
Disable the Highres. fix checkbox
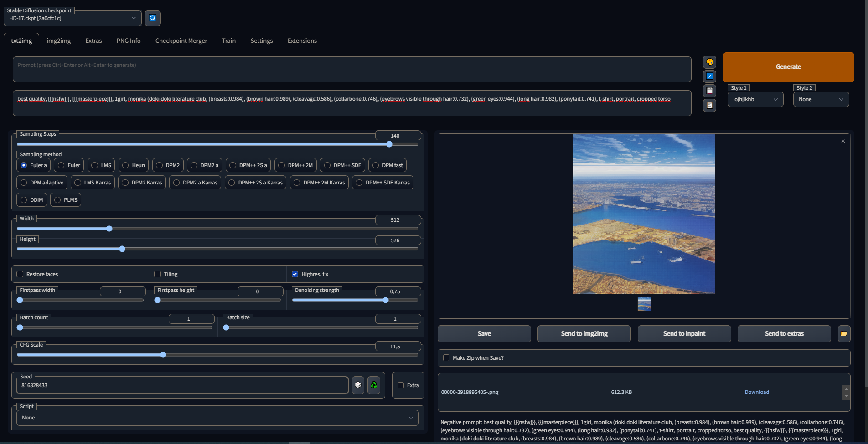pos(295,274)
